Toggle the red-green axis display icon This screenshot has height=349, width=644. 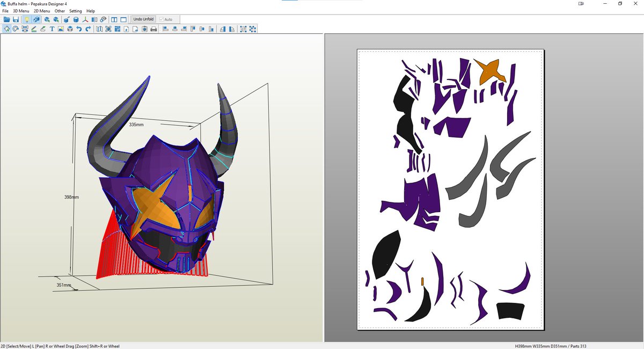point(84,19)
